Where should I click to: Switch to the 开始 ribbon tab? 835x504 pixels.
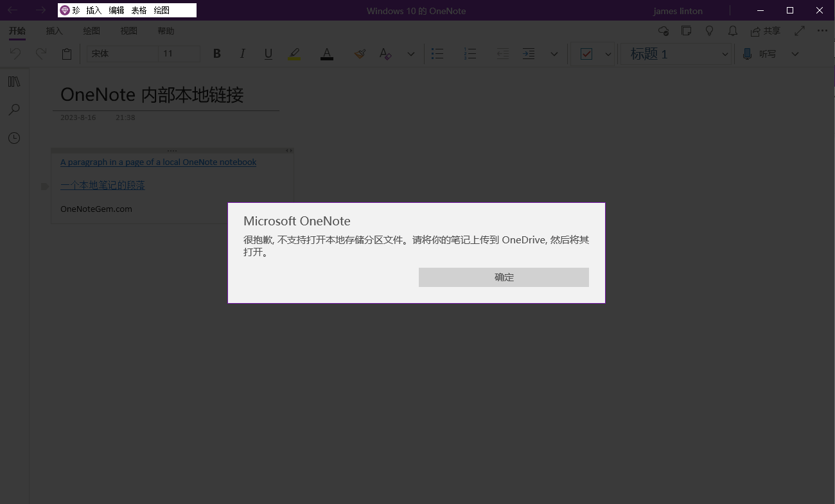pos(17,31)
